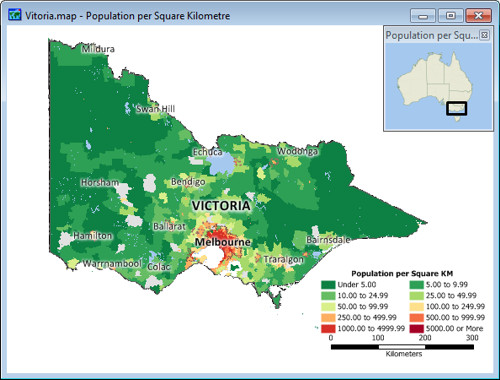Viewport: 500px width, 380px height.
Task: Click the '50.00 to 99.99' legend swatch
Action: click(328, 307)
